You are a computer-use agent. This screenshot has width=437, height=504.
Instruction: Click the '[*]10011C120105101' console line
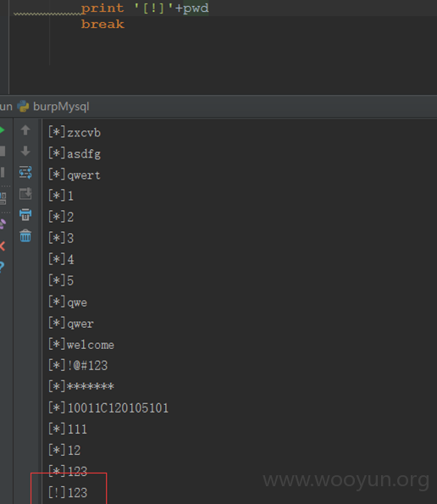tap(108, 408)
